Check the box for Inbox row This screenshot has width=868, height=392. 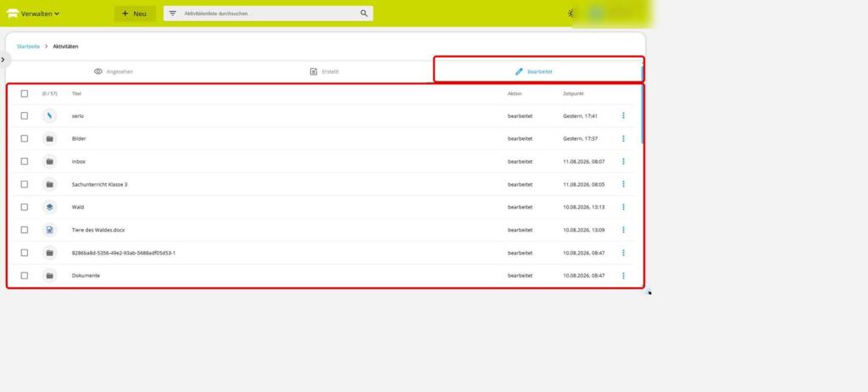click(x=25, y=161)
